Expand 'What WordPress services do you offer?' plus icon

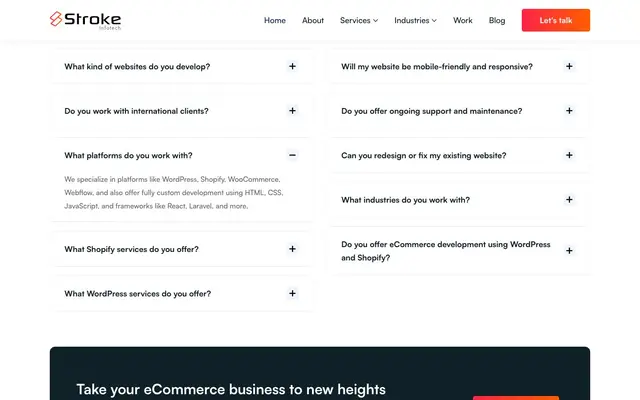[292, 293]
